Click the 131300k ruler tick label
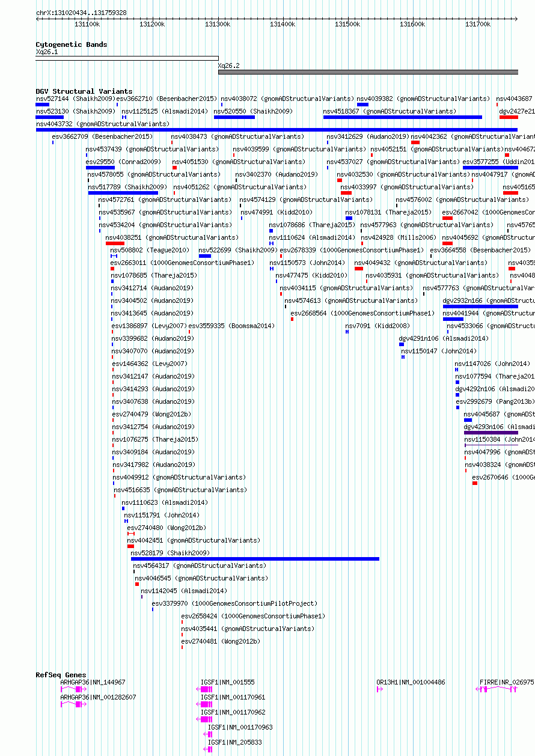The width and height of the screenshot is (535, 756). [217, 24]
